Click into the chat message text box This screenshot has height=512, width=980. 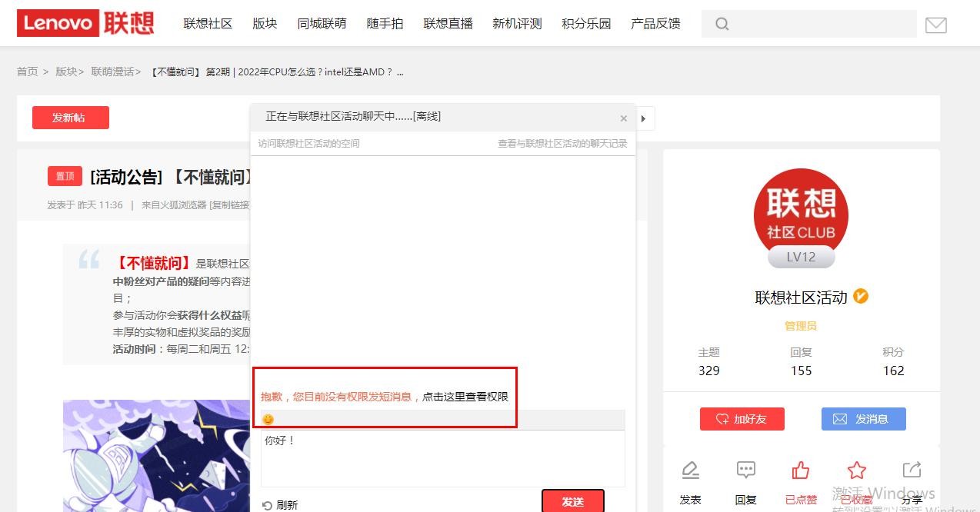(442, 457)
